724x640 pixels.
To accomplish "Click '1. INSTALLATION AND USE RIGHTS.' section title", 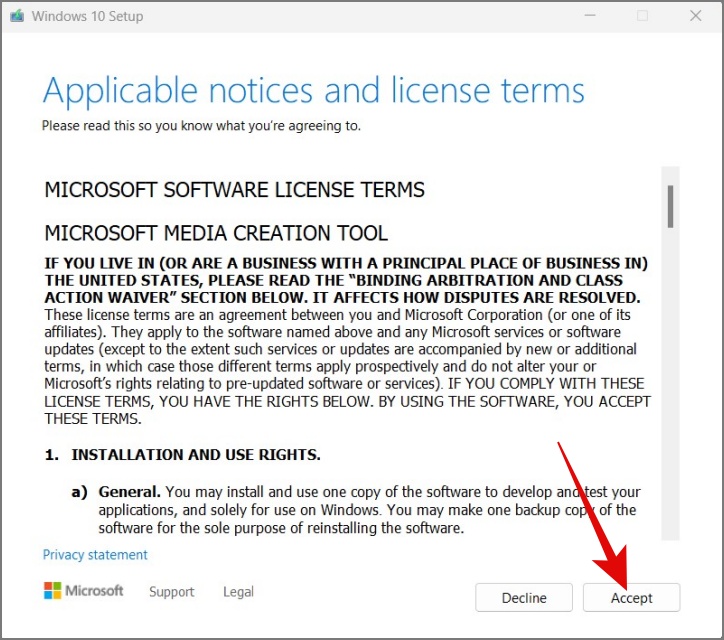I will tap(182, 455).
